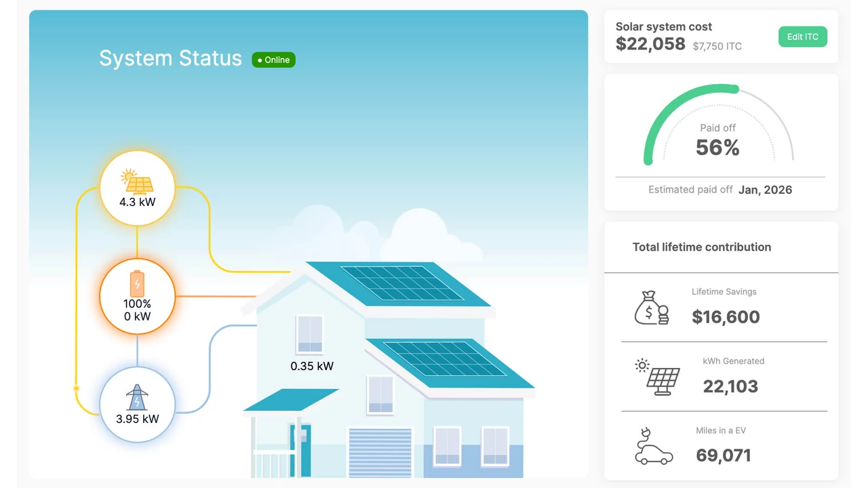Click the 22,103 kWh Generated value
The width and height of the screenshot is (868, 488).
(x=730, y=386)
